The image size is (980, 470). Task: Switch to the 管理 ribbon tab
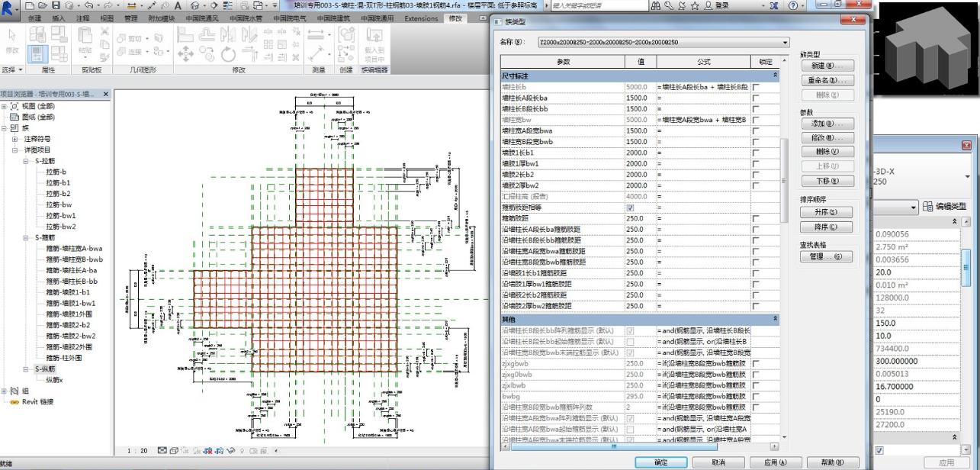(130, 18)
